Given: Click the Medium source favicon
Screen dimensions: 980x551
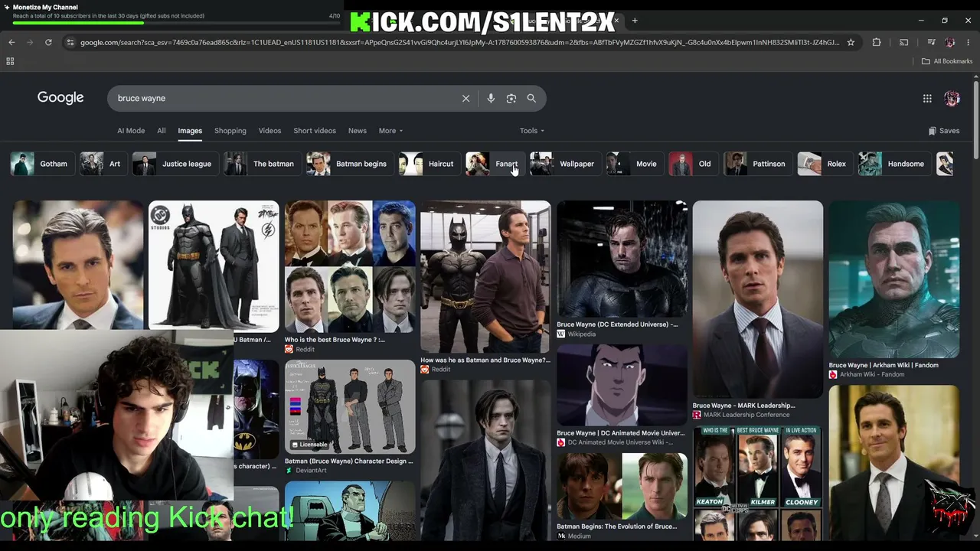Looking at the screenshot, I should pyautogui.click(x=561, y=536).
